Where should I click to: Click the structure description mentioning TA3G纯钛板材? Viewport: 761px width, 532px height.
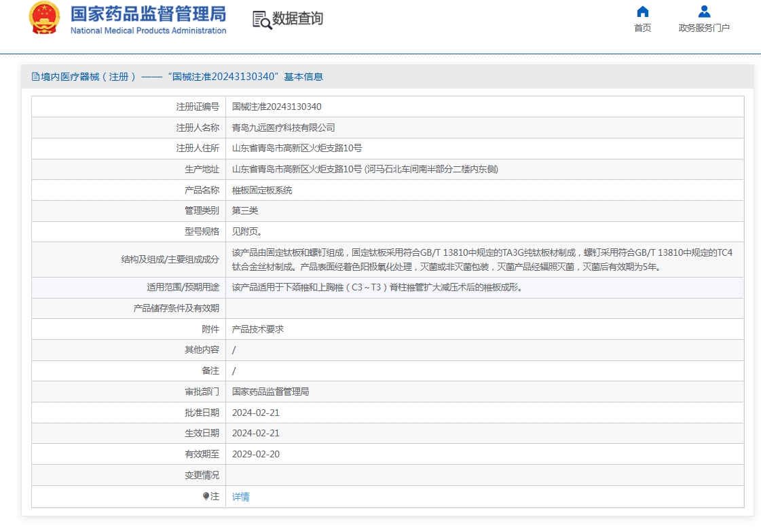(483, 259)
